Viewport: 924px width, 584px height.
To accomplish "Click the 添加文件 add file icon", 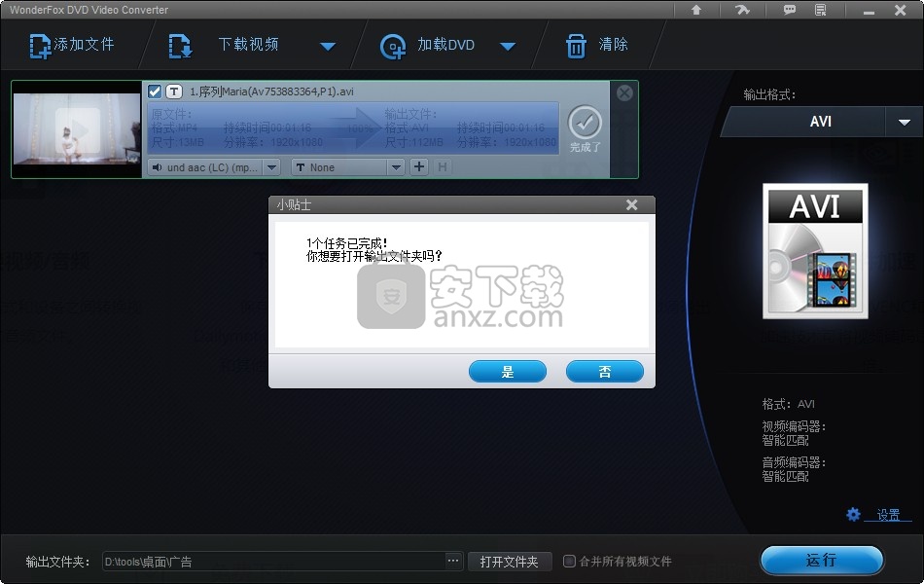I will pyautogui.click(x=40, y=46).
